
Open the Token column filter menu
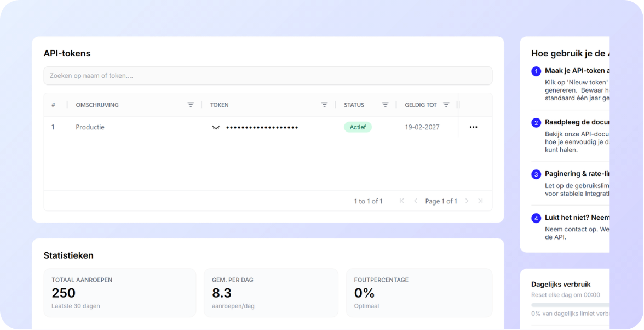click(324, 105)
